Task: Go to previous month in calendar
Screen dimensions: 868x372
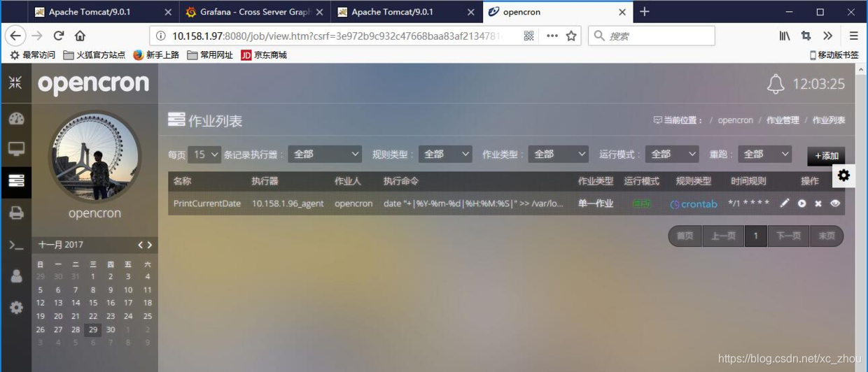Action: tap(141, 245)
